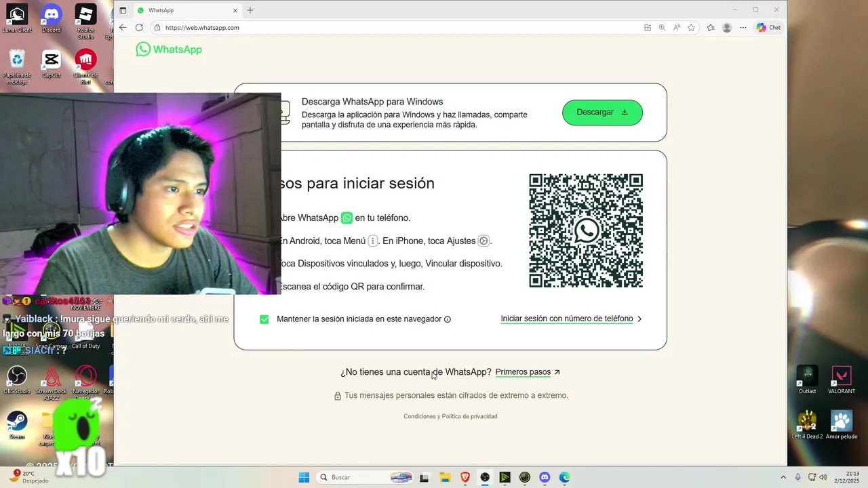Open the session info tooltip icon
Screen dimensions: 868x488
pyautogui.click(x=448, y=319)
